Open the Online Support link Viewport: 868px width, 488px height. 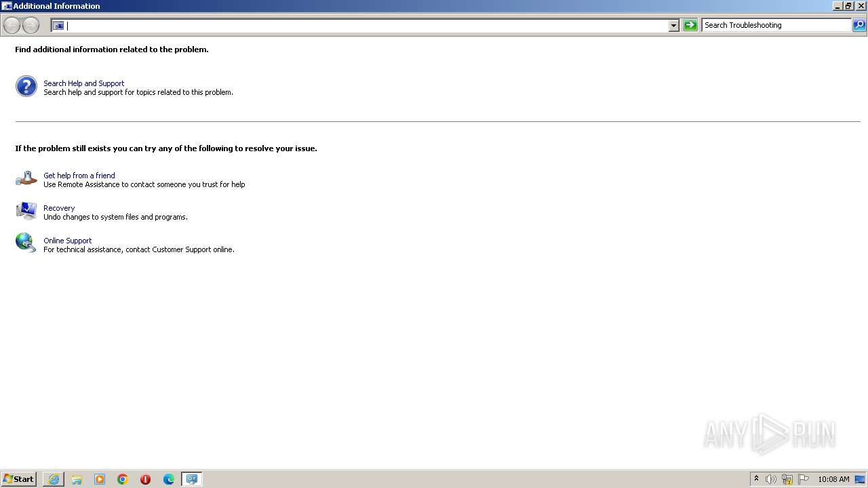68,241
